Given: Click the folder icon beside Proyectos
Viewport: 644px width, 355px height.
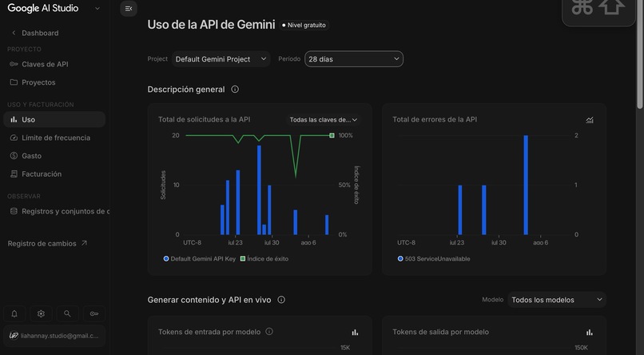Looking at the screenshot, I should point(14,82).
